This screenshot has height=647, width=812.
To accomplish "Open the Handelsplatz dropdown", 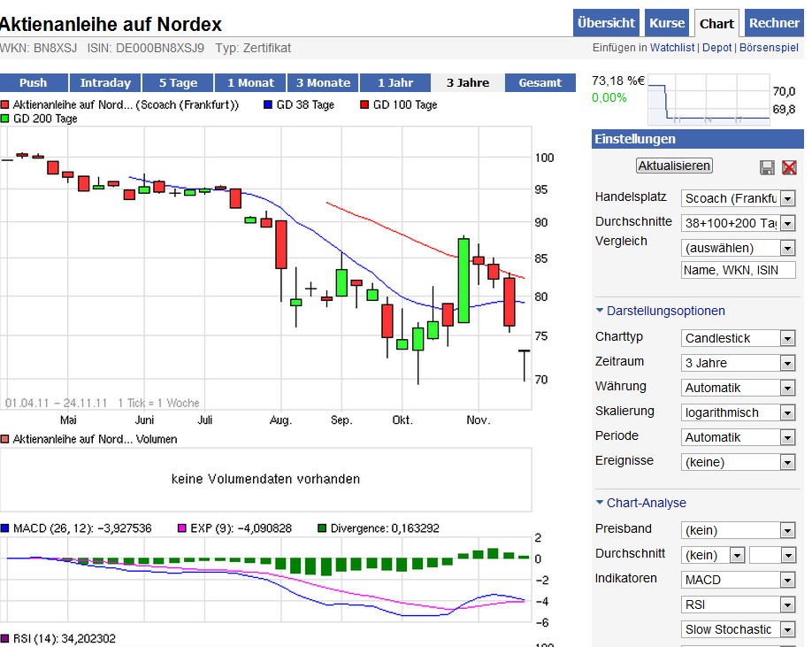I will 738,198.
